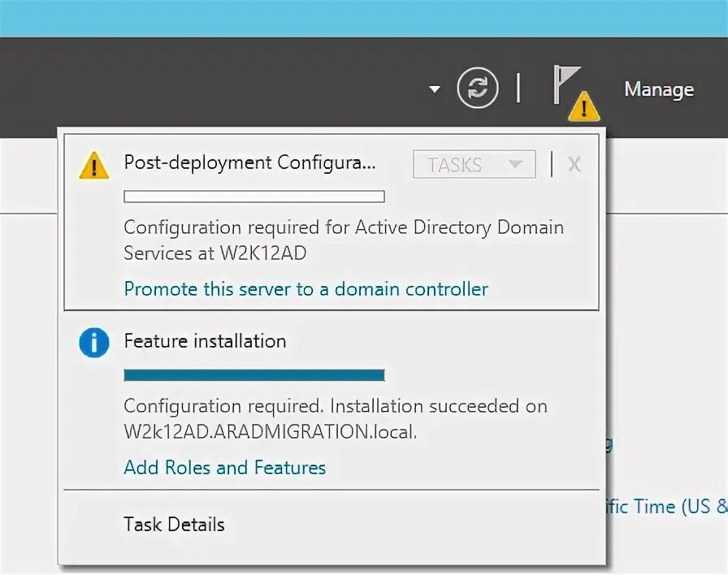
Task: Click the filled Feature installation progress bar
Action: click(253, 375)
